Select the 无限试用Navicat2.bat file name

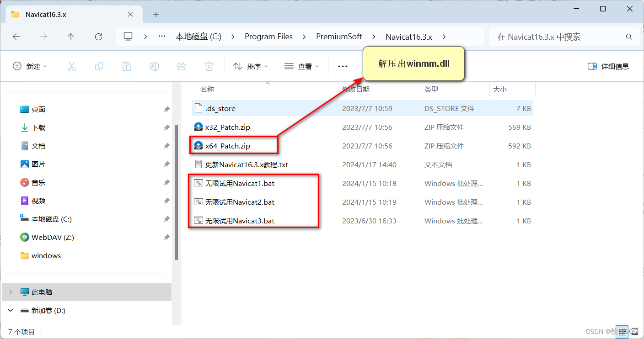[240, 202]
